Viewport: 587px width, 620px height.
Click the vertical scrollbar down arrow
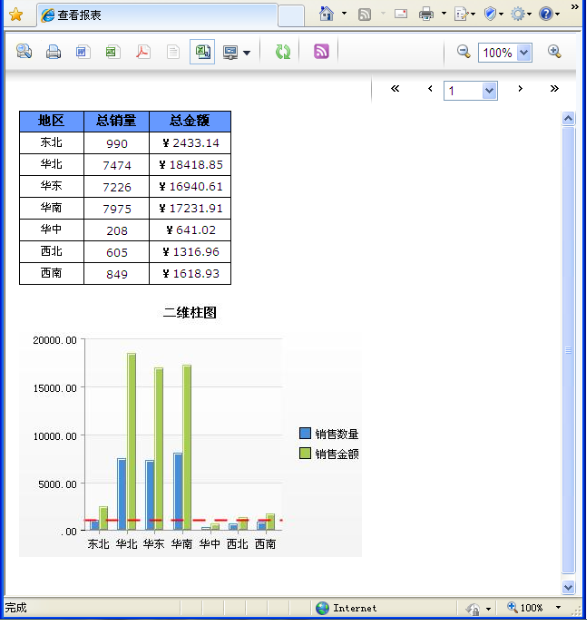click(x=568, y=587)
